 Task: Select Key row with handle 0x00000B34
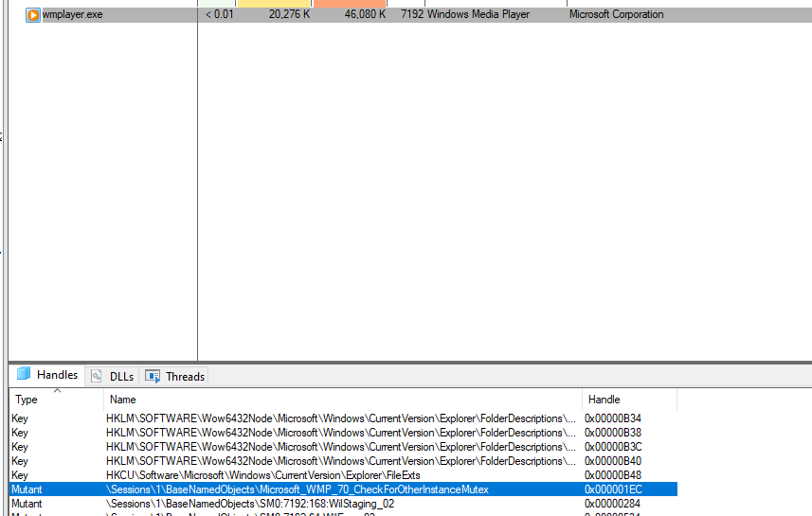(x=343, y=418)
